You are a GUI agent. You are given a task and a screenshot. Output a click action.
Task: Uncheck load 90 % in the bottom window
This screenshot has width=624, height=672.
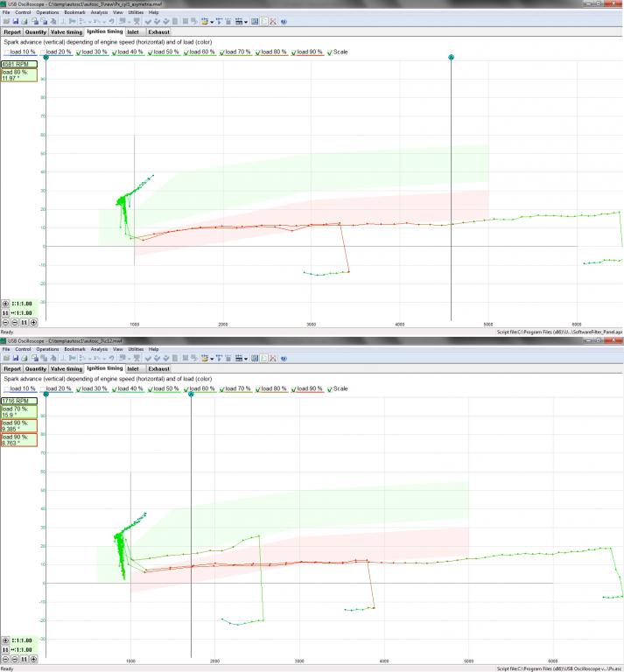(x=294, y=389)
